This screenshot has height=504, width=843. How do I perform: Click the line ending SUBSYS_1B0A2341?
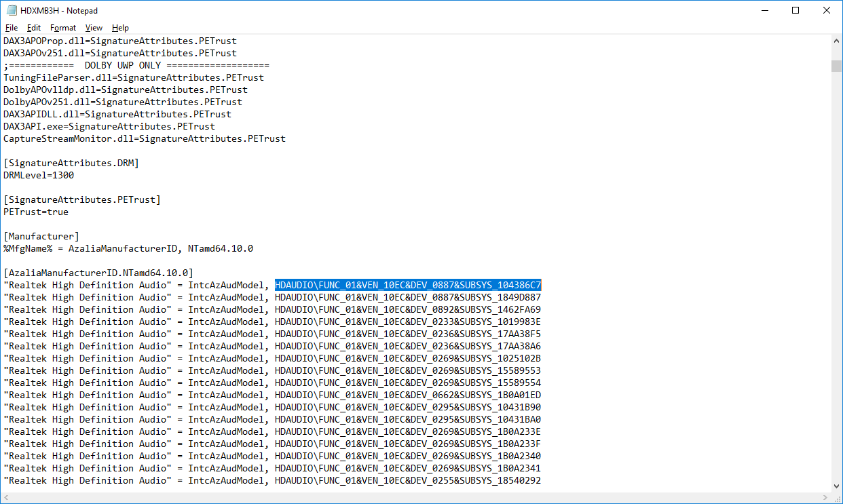coord(272,468)
